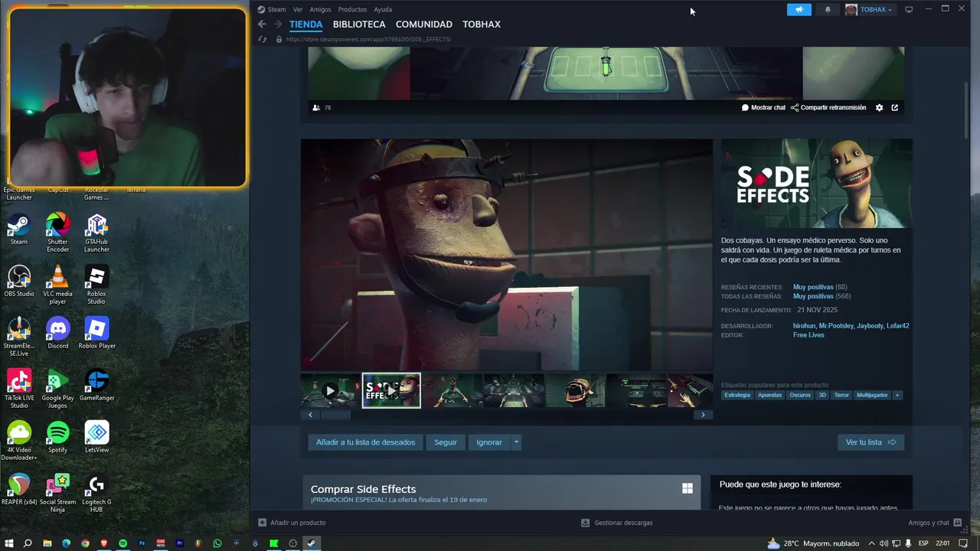Viewport: 980px width, 551px height.
Task: Open the Ayuda menu
Action: pyautogui.click(x=383, y=9)
